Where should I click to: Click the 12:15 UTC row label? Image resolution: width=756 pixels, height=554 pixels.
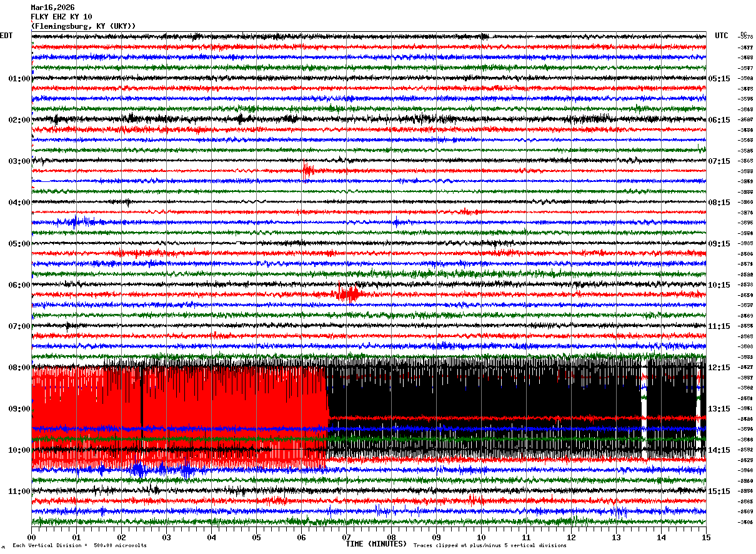click(x=719, y=368)
